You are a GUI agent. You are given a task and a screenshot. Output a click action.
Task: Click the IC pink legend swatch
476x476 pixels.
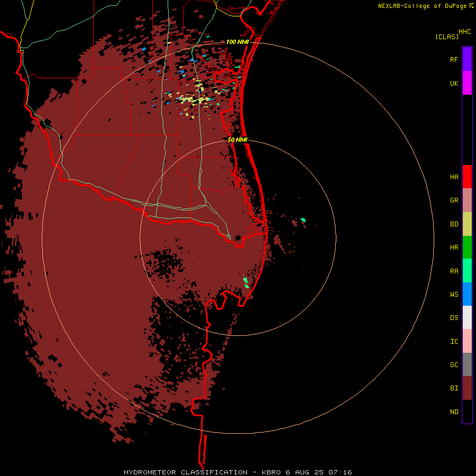tap(467, 341)
